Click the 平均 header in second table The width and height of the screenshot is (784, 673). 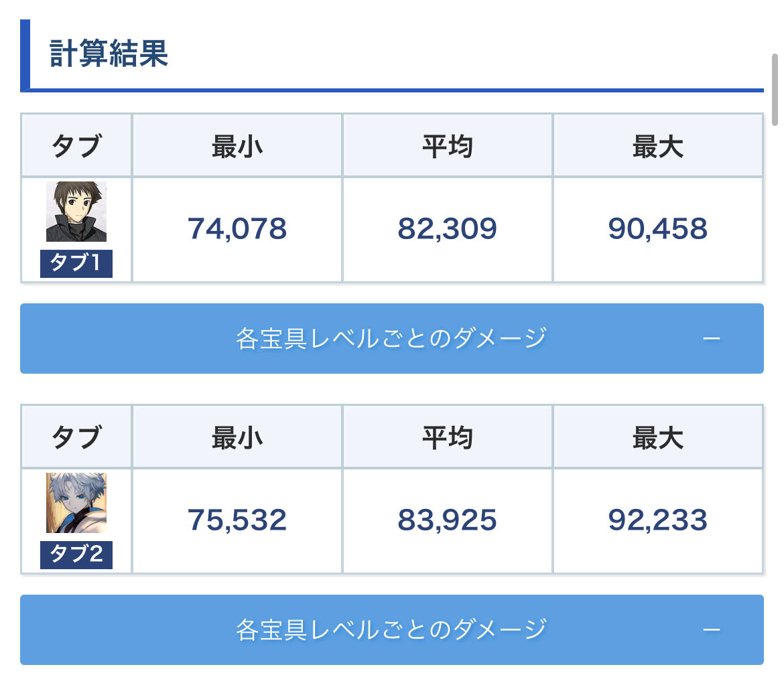click(447, 437)
